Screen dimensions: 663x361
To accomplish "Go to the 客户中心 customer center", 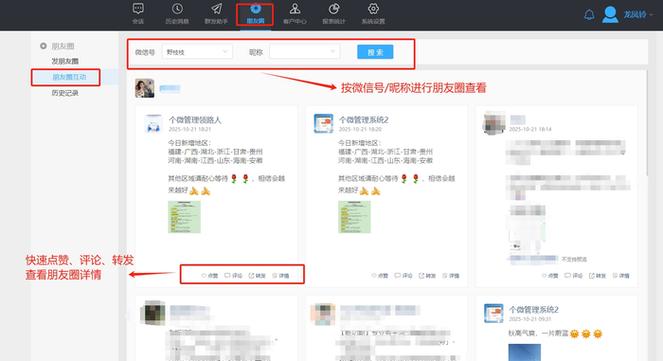I will coord(295,14).
